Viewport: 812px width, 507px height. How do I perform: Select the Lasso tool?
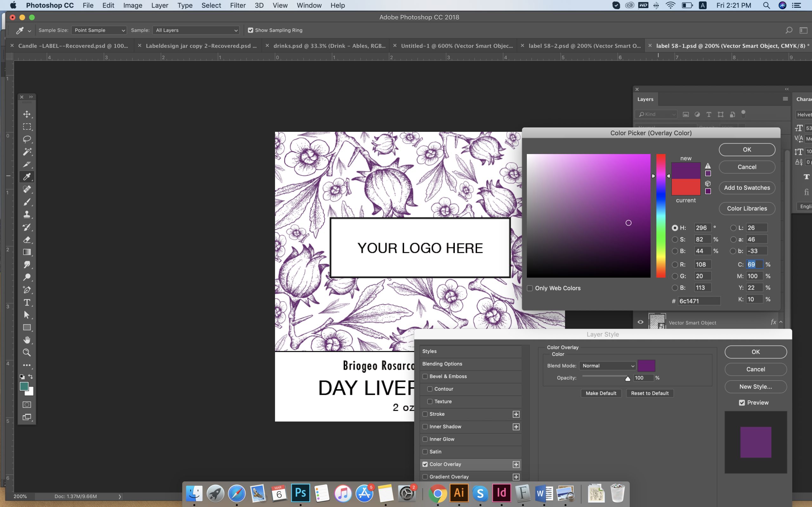click(x=27, y=139)
